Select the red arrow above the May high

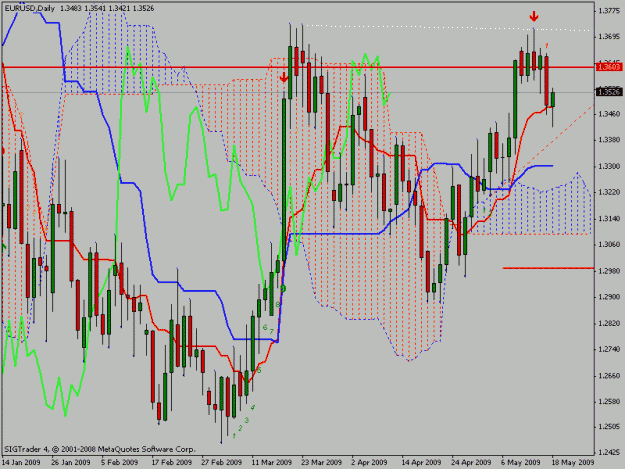pos(534,16)
